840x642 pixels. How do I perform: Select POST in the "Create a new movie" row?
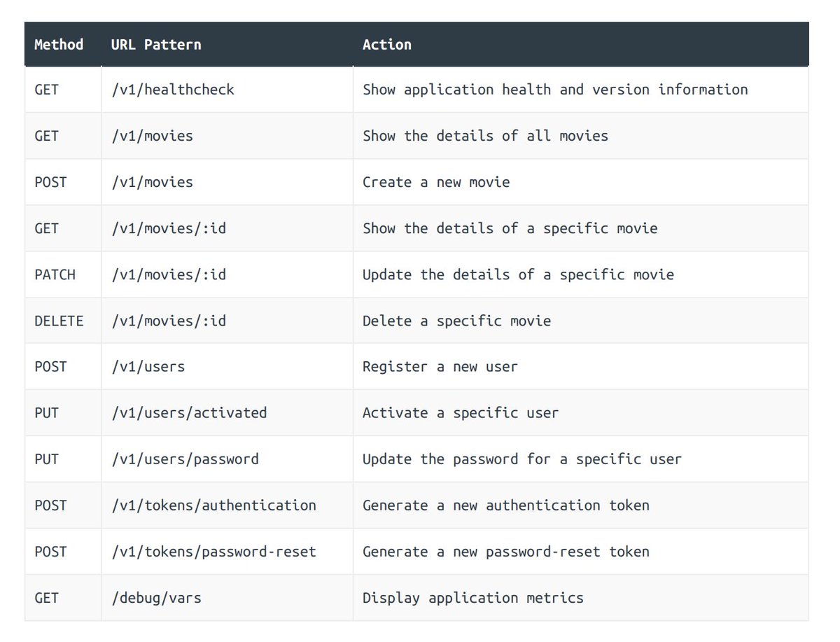click(50, 182)
